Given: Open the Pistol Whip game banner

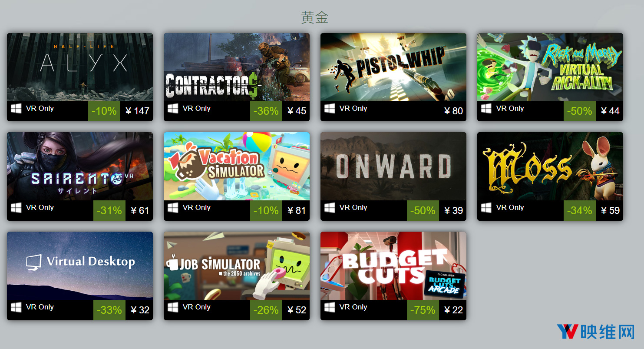Looking at the screenshot, I should [393, 67].
